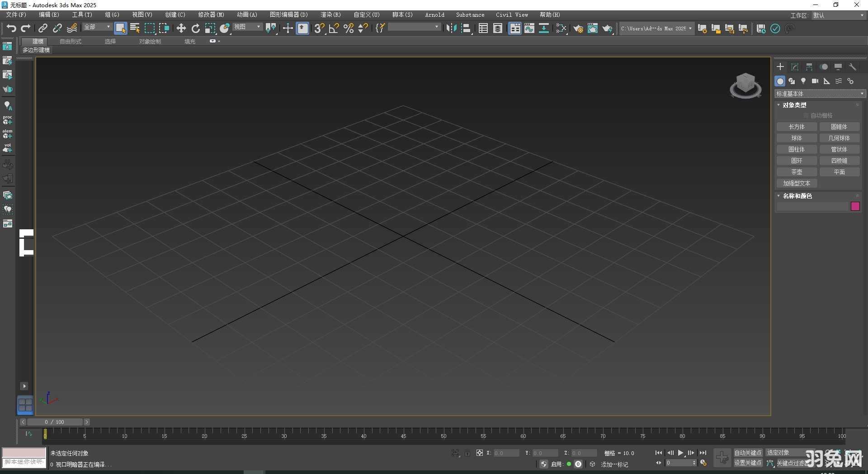Activate the Select and Scale tool
The height and width of the screenshot is (474, 868).
[210, 28]
